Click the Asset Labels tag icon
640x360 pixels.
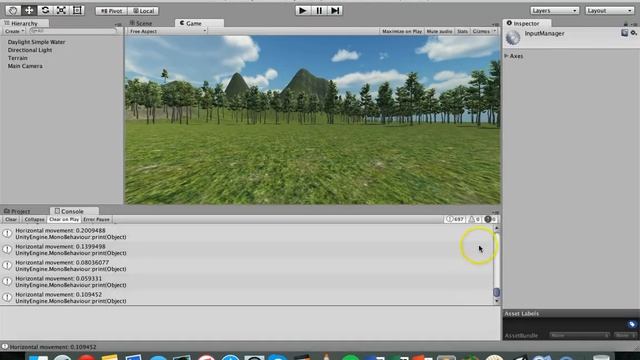pos(632,324)
